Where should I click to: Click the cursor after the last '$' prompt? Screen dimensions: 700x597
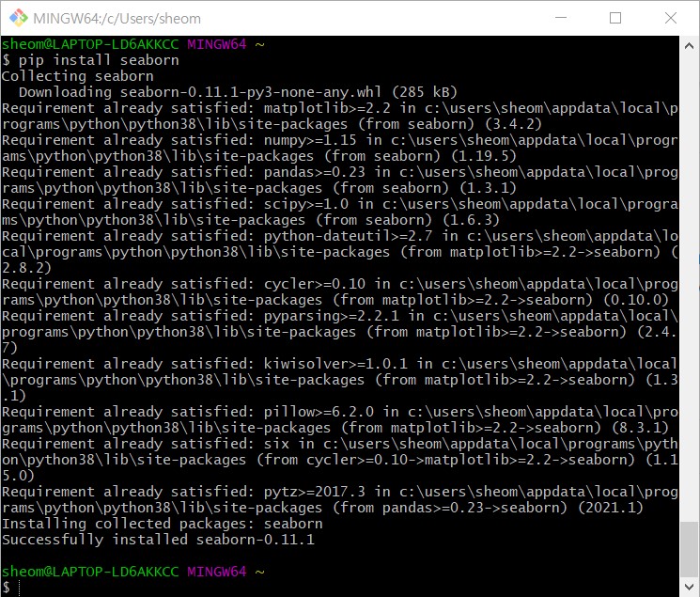coord(20,588)
